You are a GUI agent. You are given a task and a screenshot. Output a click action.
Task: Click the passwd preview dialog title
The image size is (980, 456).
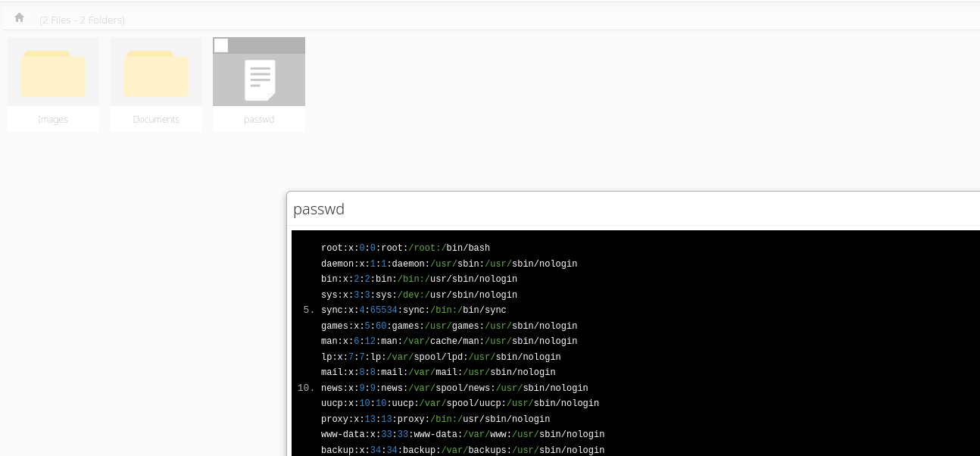[x=319, y=209]
